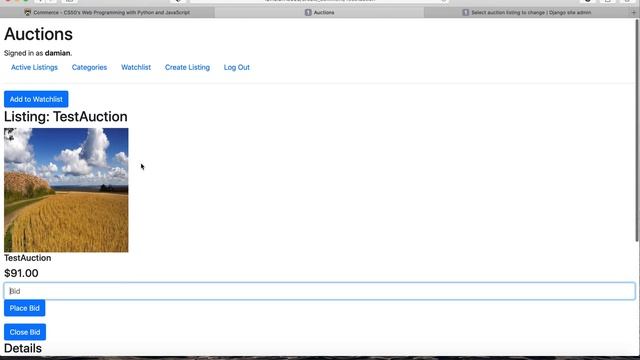Click the Close Bid button
The width and height of the screenshot is (640, 360).
click(25, 332)
